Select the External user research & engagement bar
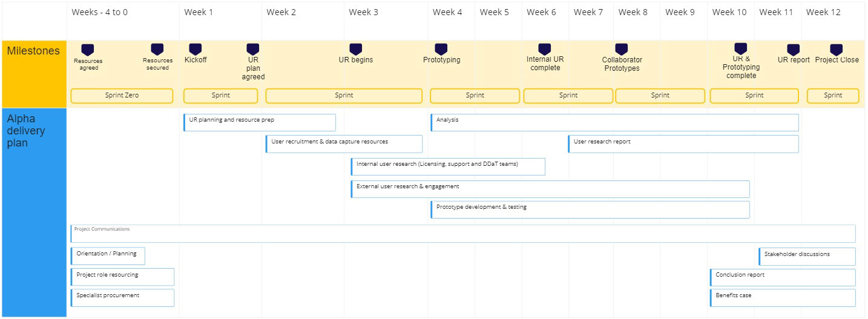868x319 pixels. 550,189
